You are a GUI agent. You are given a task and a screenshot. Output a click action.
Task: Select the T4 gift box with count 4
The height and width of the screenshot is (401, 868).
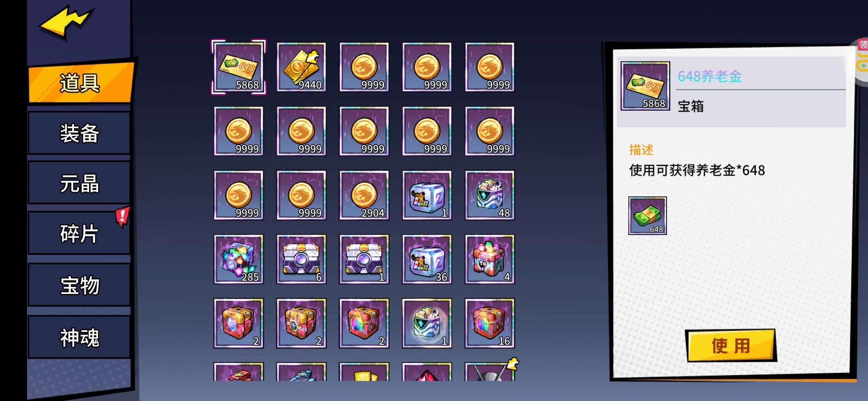490,259
